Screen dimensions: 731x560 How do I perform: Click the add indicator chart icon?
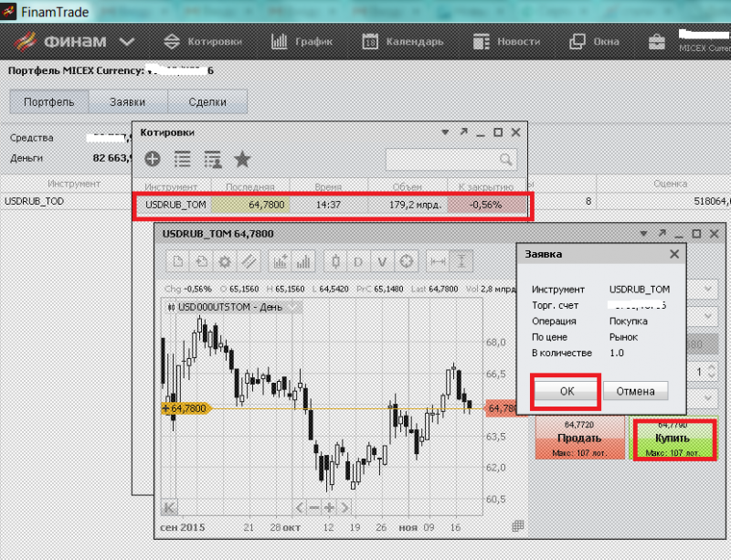click(x=281, y=261)
